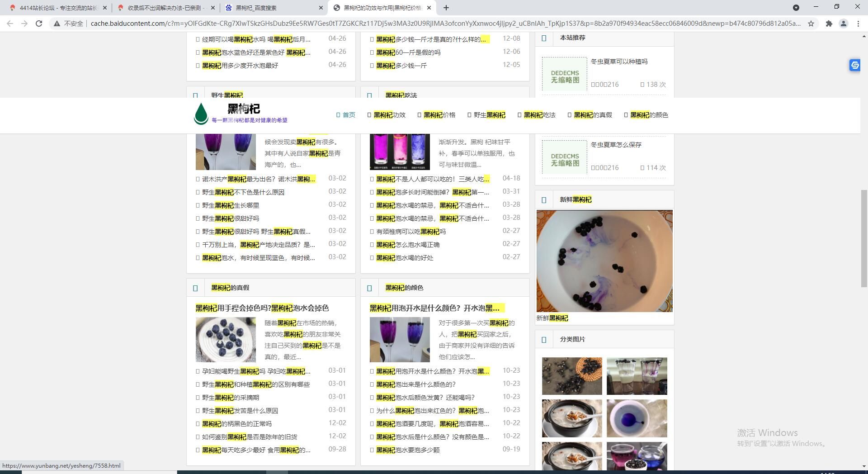Click the 本站推荐 panel icon
Viewport: 868px width, 474px height.
coord(544,38)
